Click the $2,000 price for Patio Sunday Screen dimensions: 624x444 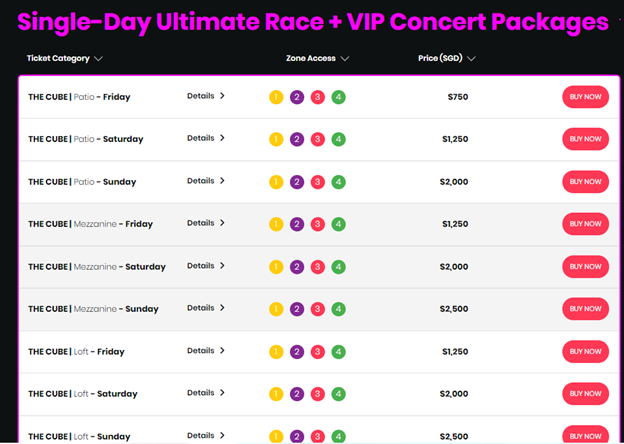(x=454, y=182)
